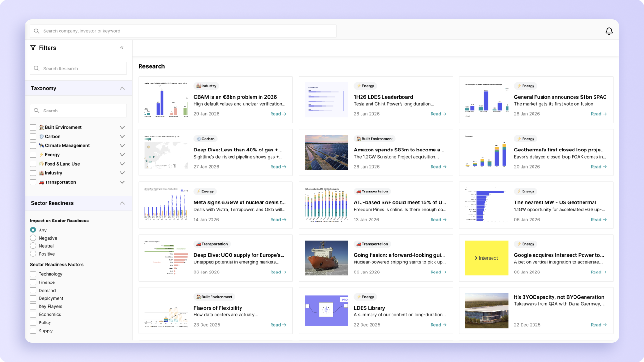Click the Transportation tag on the Going fission card

tap(372, 244)
